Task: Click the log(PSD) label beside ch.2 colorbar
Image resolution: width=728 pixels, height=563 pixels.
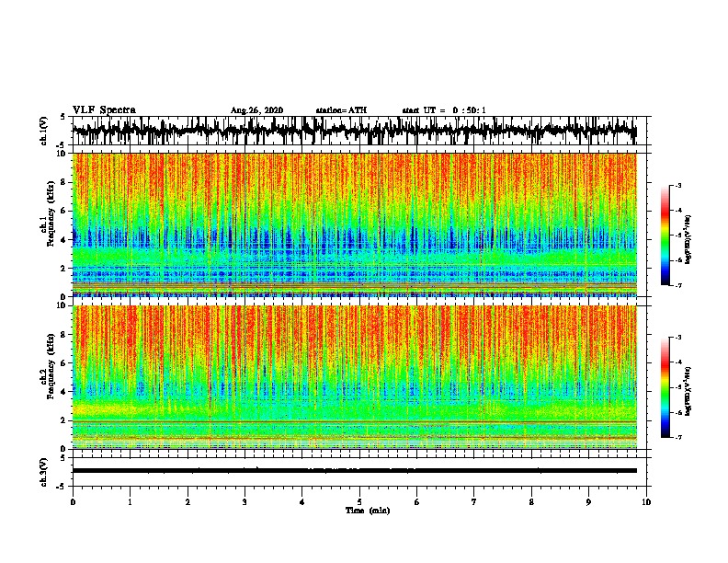Action: pyautogui.click(x=688, y=391)
